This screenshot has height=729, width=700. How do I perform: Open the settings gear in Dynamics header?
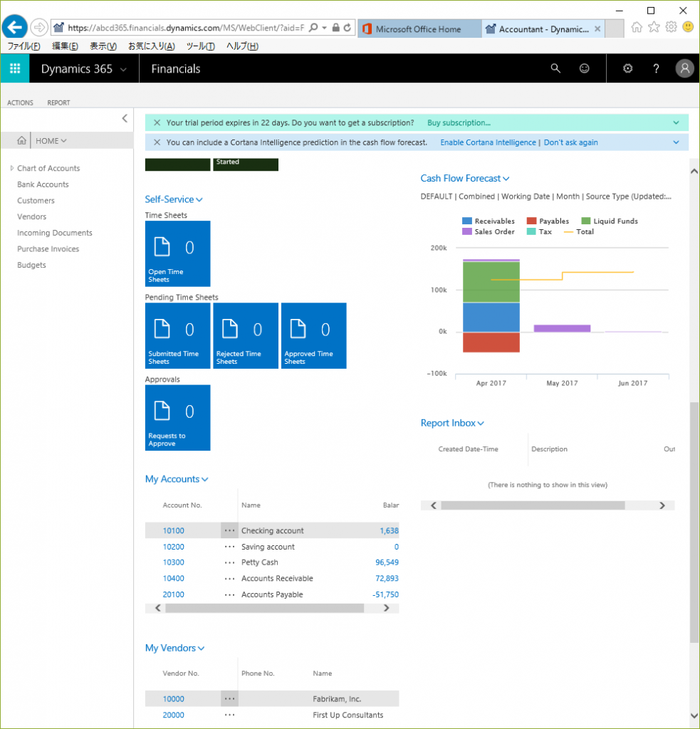click(628, 69)
